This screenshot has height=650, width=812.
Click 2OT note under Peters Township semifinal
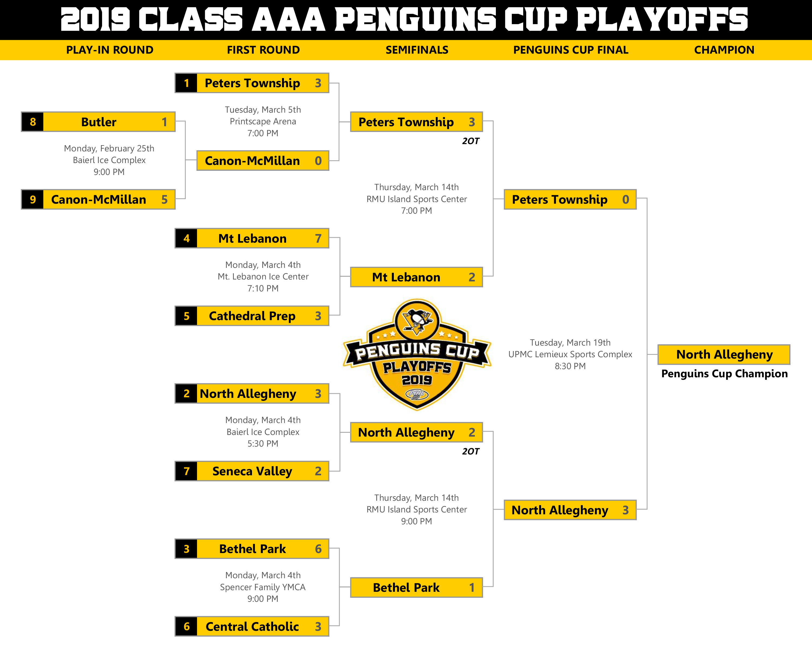[x=471, y=141]
